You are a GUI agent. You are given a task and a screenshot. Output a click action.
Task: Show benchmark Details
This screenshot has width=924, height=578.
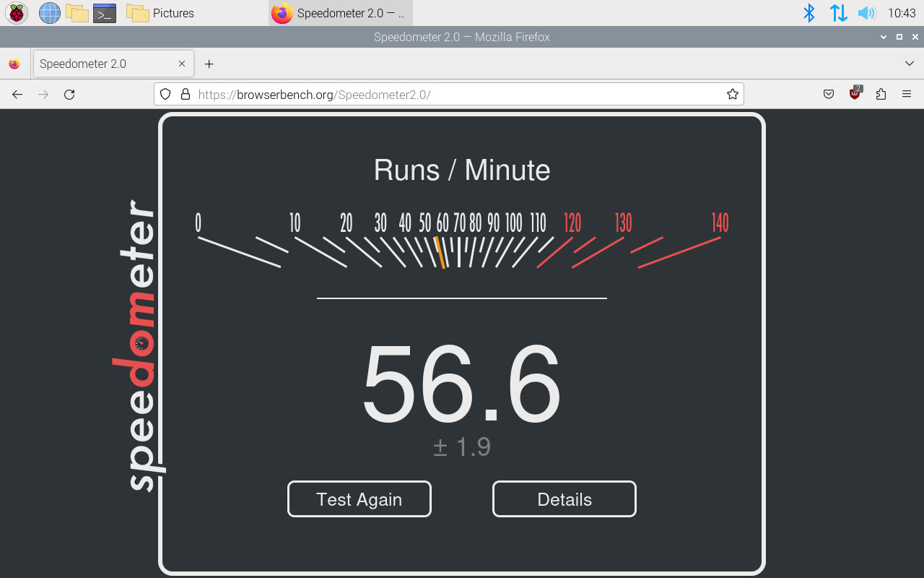(565, 499)
